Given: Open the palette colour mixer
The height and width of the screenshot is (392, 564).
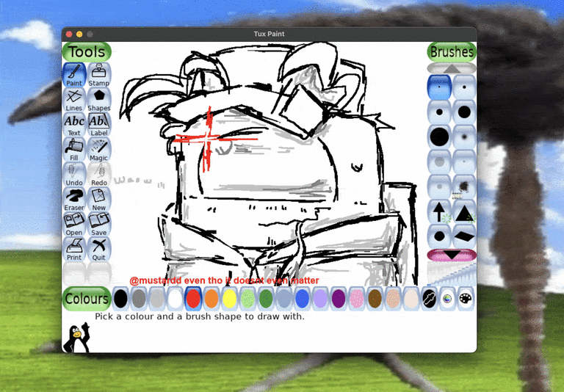Looking at the screenshot, I should click(466, 299).
